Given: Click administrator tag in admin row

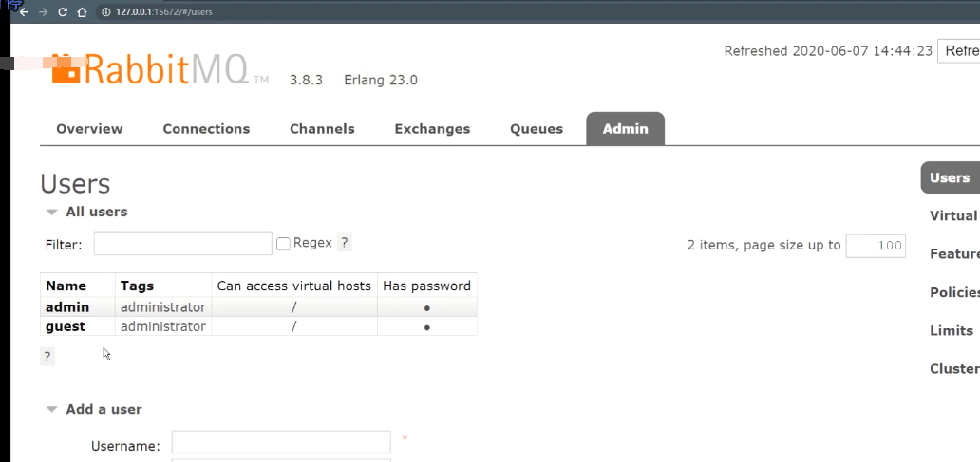Looking at the screenshot, I should pos(163,307).
